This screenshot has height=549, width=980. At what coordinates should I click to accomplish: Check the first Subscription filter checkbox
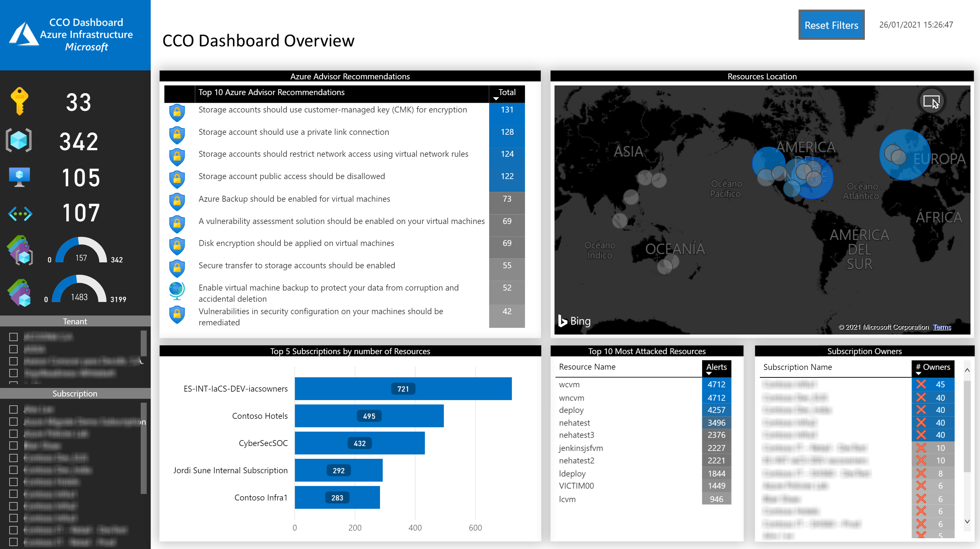[x=13, y=410]
